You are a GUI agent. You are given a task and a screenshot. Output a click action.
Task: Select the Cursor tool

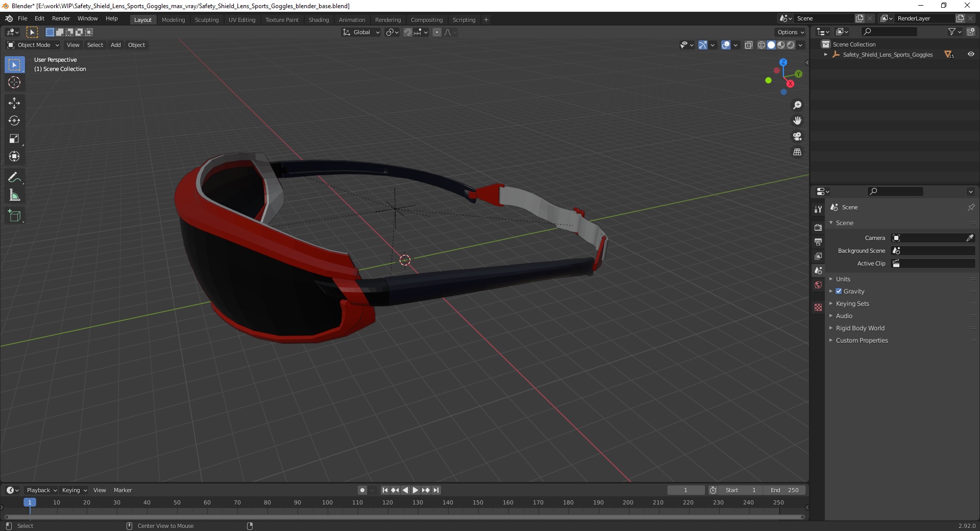14,82
